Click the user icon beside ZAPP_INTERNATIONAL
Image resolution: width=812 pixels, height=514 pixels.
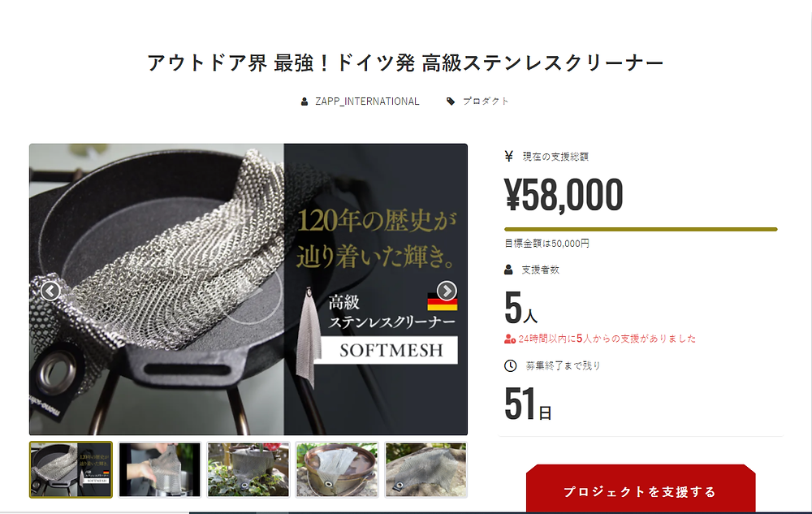click(304, 102)
